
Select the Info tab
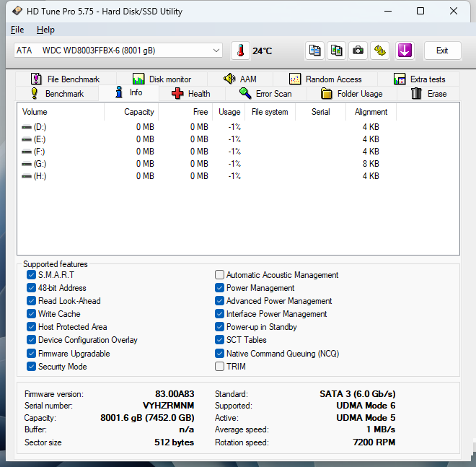(128, 92)
